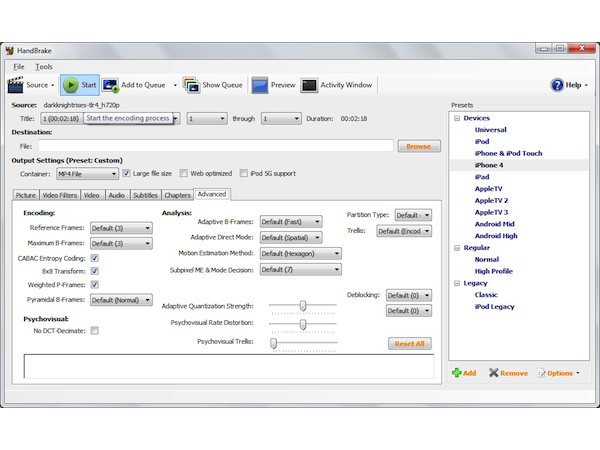
Task: Open the Motion Estimation Method dropdown
Action: (x=300, y=253)
